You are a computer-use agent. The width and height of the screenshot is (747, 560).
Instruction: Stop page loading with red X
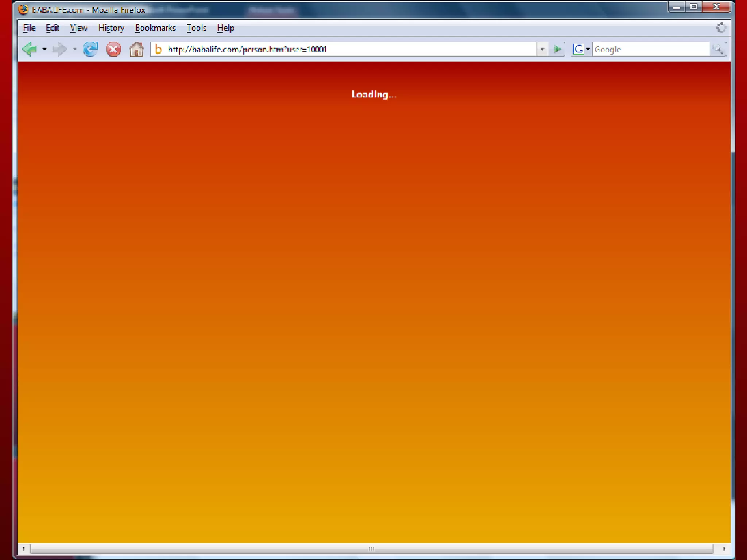pyautogui.click(x=113, y=49)
